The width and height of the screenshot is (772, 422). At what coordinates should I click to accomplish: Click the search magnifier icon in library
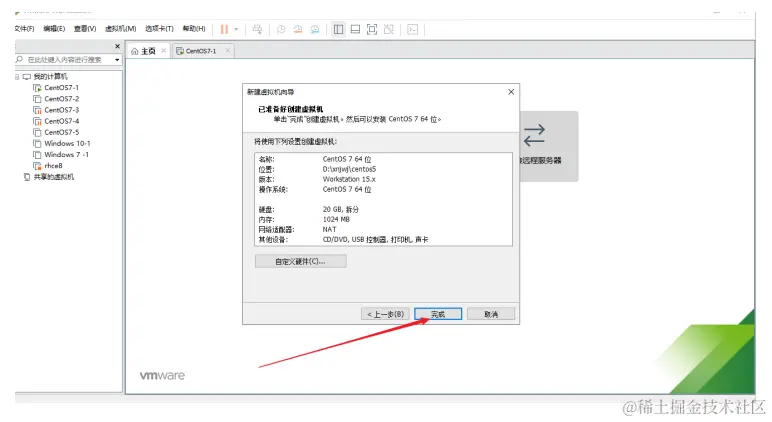pyautogui.click(x=19, y=59)
